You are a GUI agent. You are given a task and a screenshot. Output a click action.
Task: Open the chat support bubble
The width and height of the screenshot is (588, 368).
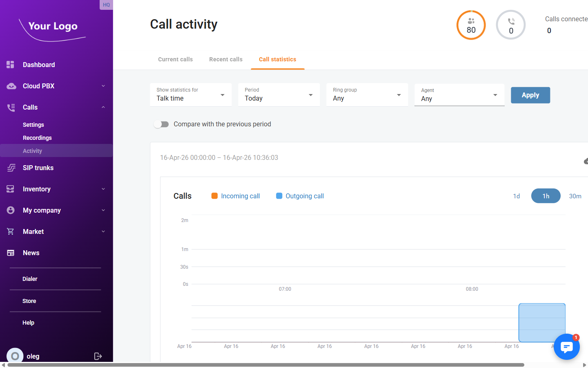point(567,347)
